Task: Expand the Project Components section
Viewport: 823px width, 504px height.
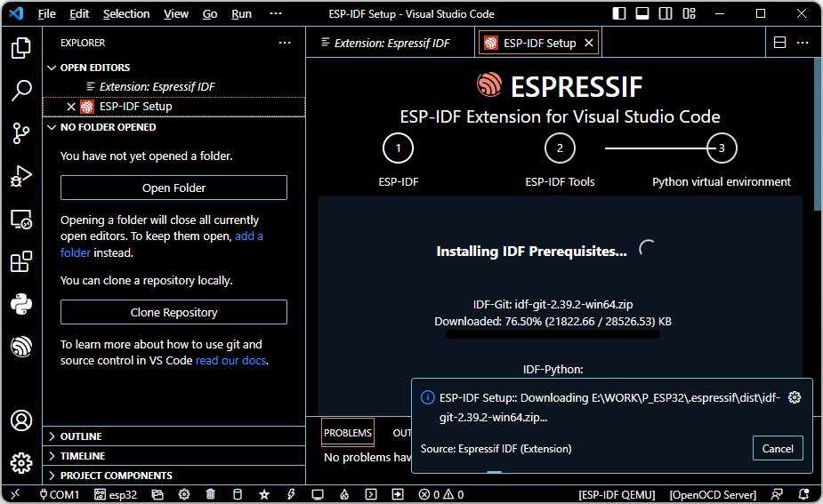Action: coord(173,476)
